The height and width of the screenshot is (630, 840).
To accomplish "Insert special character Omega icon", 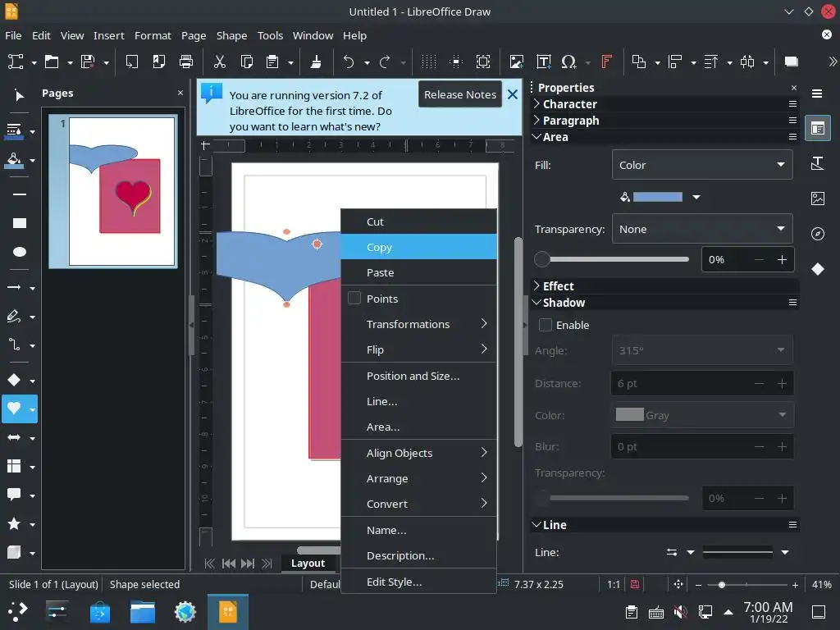I will point(569,62).
